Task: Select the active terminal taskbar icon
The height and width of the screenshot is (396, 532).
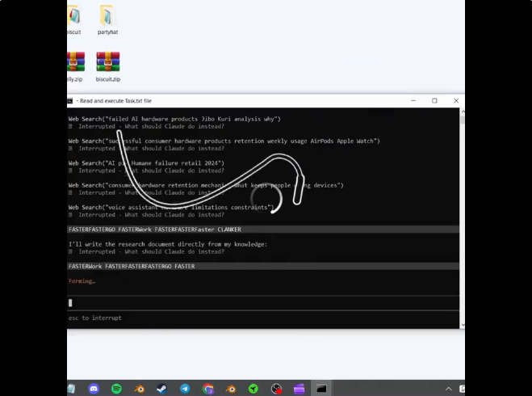Action: (321, 389)
